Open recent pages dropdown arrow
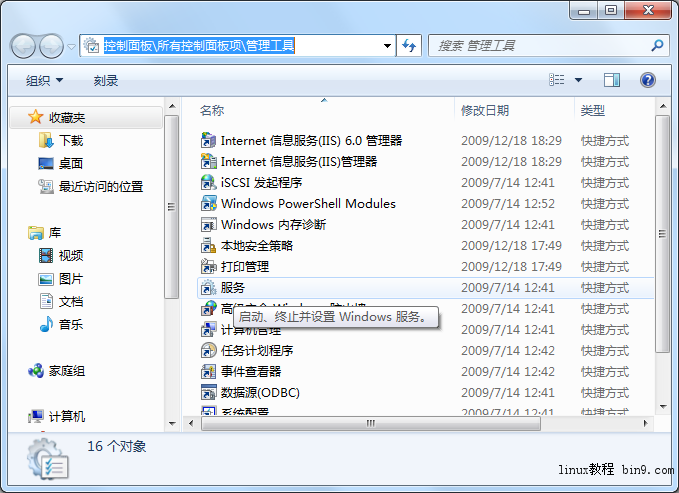This screenshot has width=679, height=493. [x=72, y=46]
